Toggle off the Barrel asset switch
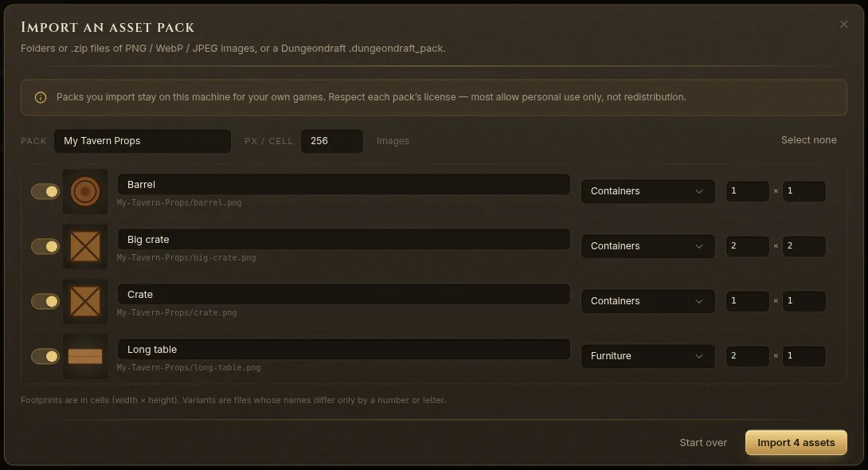Image resolution: width=868 pixels, height=470 pixels. 45,191
